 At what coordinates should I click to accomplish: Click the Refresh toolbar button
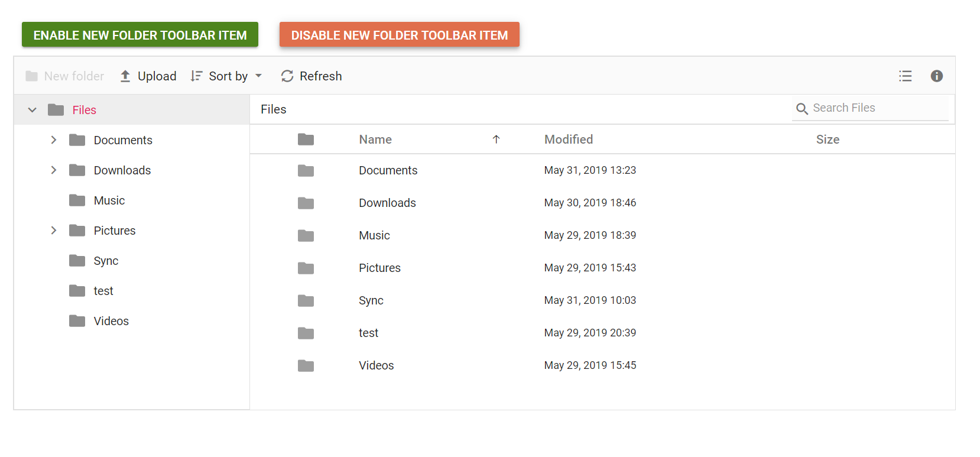coord(311,76)
